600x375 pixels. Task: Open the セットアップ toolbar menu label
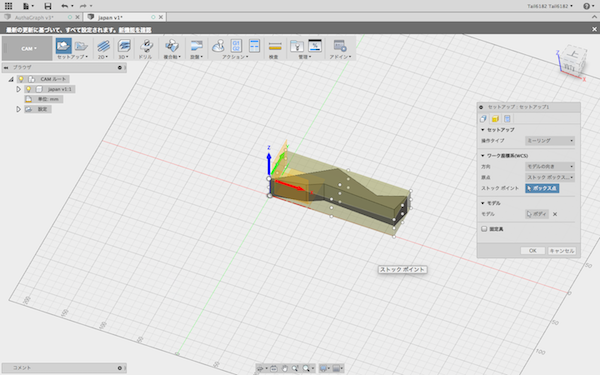(x=72, y=57)
